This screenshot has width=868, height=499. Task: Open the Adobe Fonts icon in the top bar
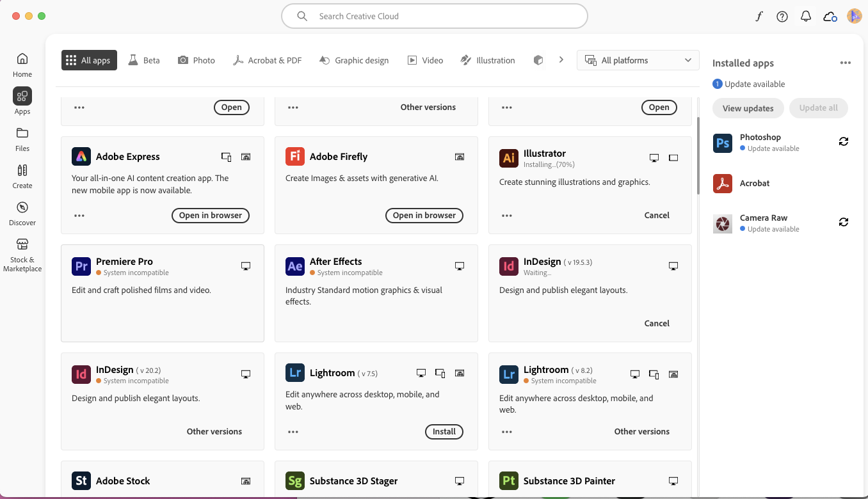759,17
